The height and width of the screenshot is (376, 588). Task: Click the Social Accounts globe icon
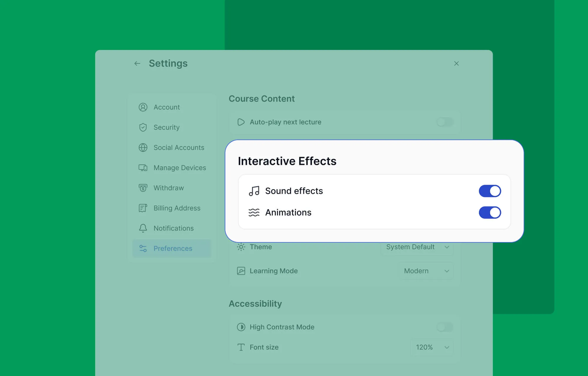143,147
